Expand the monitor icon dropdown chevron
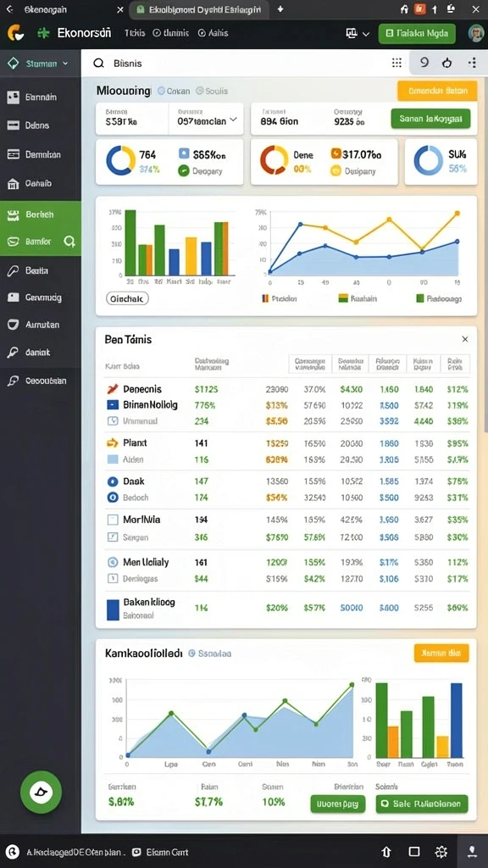Screen dimensions: 488x868 click(x=366, y=34)
